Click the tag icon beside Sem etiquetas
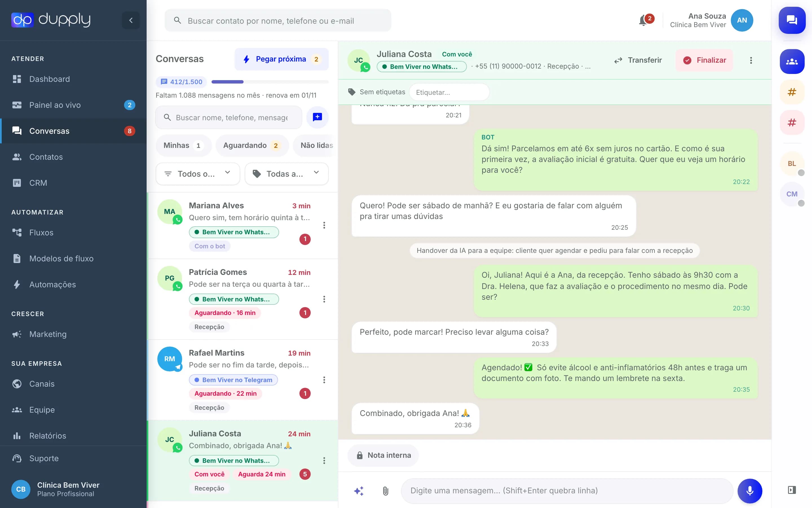812x508 pixels. point(352,92)
